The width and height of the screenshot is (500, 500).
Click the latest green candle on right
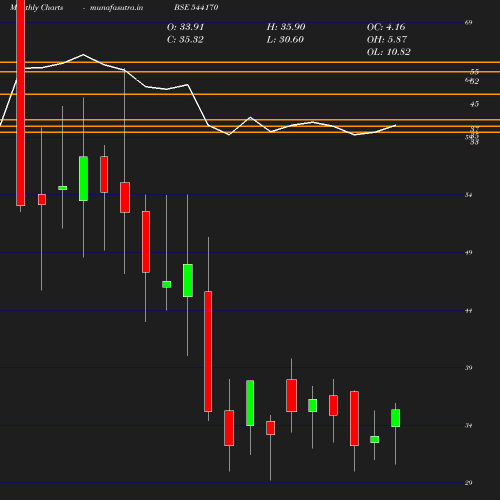click(396, 418)
